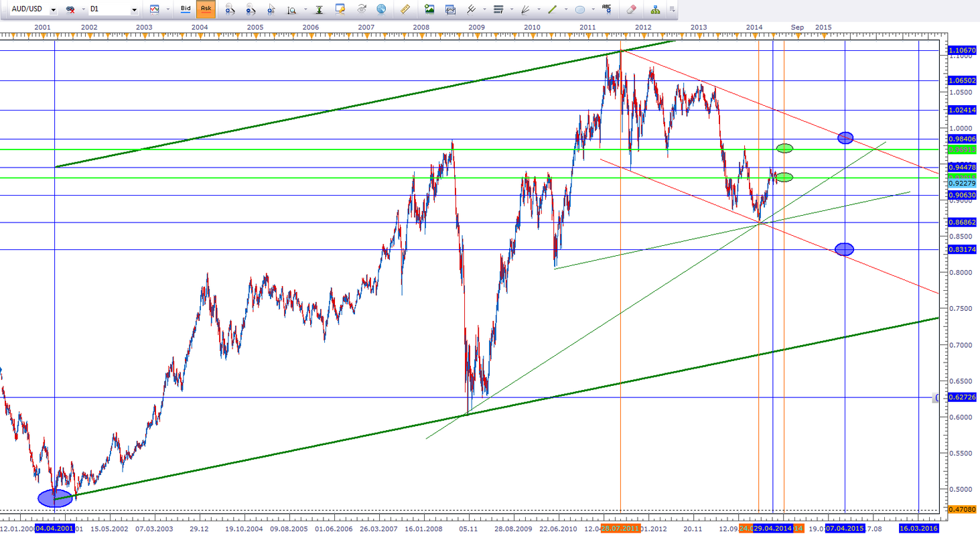Click the 16.03.2016 date marker
The image size is (980, 536).
918,529
